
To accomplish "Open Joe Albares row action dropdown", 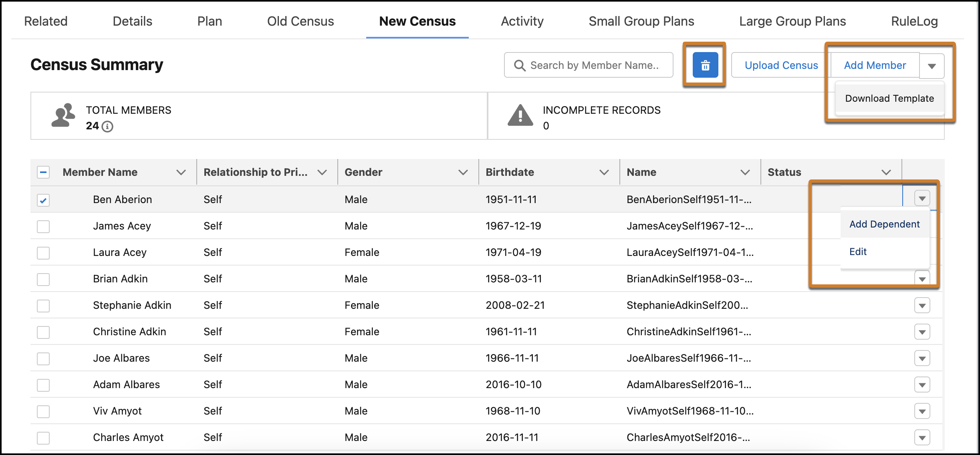I will coord(922,358).
